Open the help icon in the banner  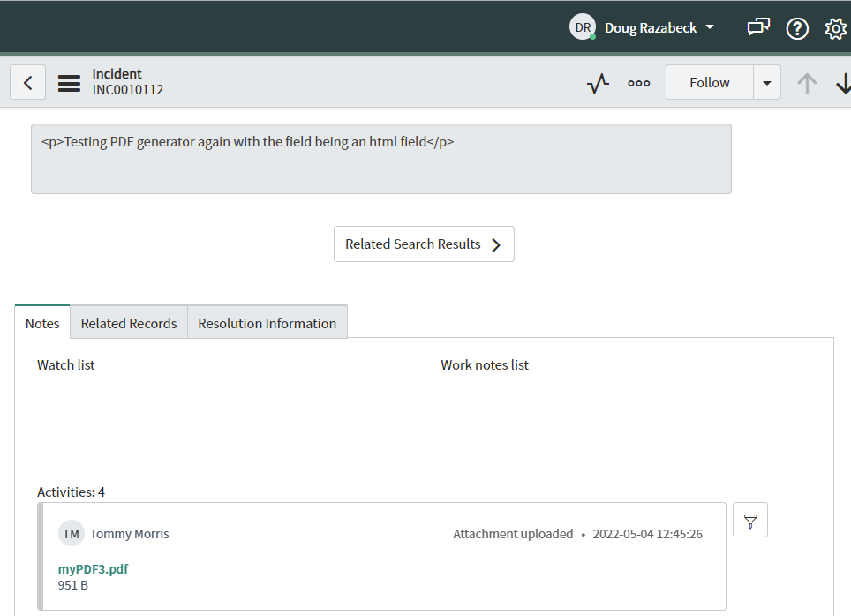[796, 27]
